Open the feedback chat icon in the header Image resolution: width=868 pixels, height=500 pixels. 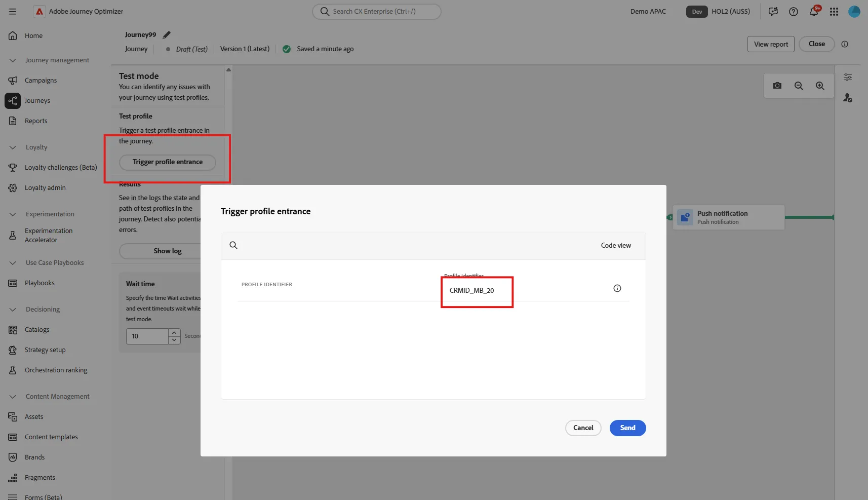point(773,11)
